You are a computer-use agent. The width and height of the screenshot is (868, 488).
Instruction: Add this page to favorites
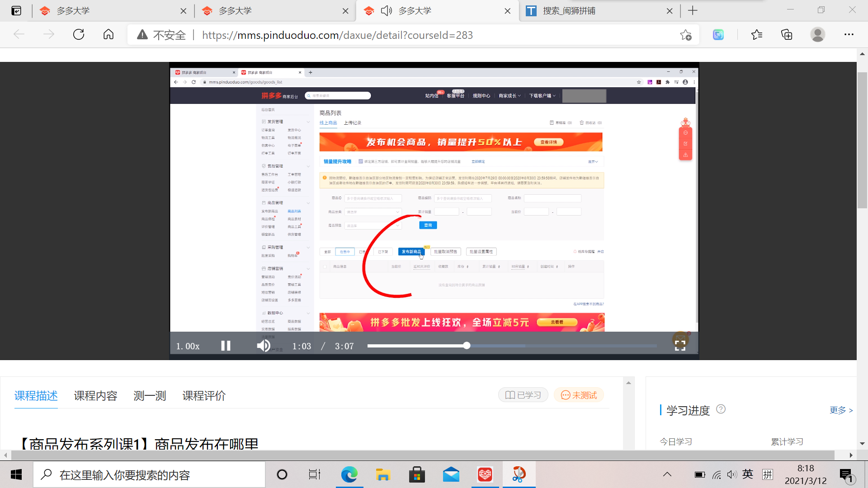click(686, 35)
